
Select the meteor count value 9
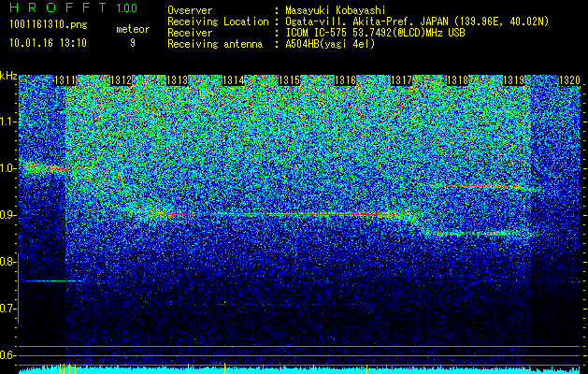133,43
